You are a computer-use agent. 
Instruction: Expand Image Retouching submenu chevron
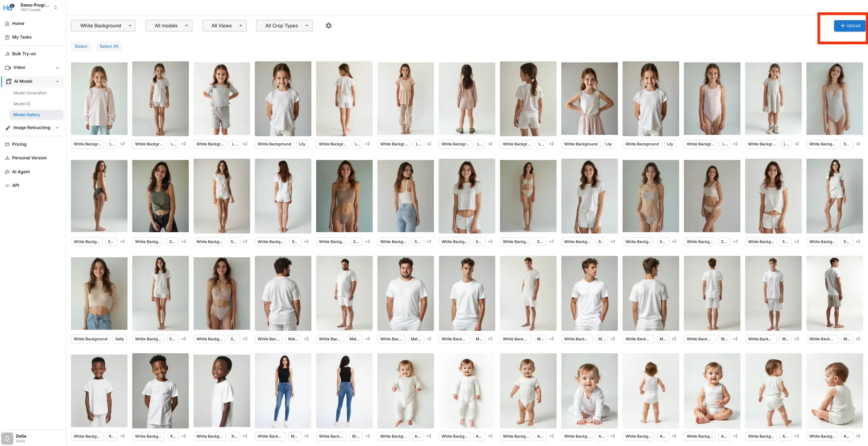click(x=57, y=128)
